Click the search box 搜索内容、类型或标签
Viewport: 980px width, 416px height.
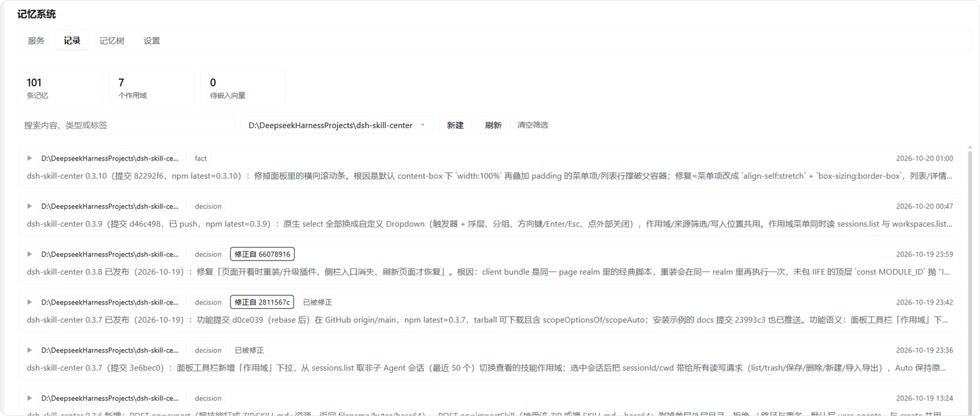126,125
